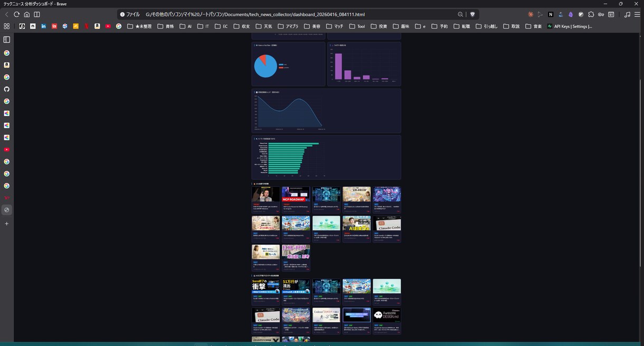Viewport: 644px width, 346px height.
Task: Open the Notion extension icon in the toolbar
Action: point(551,14)
